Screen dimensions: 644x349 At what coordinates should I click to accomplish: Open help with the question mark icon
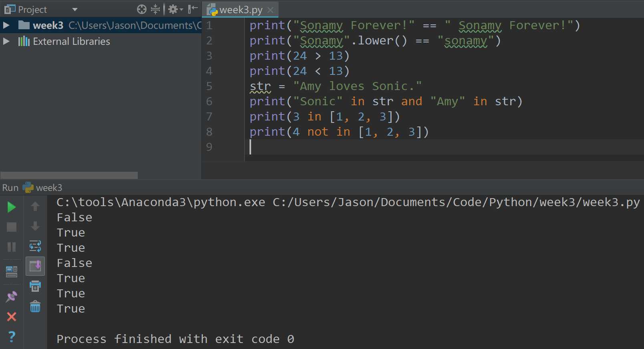click(12, 337)
